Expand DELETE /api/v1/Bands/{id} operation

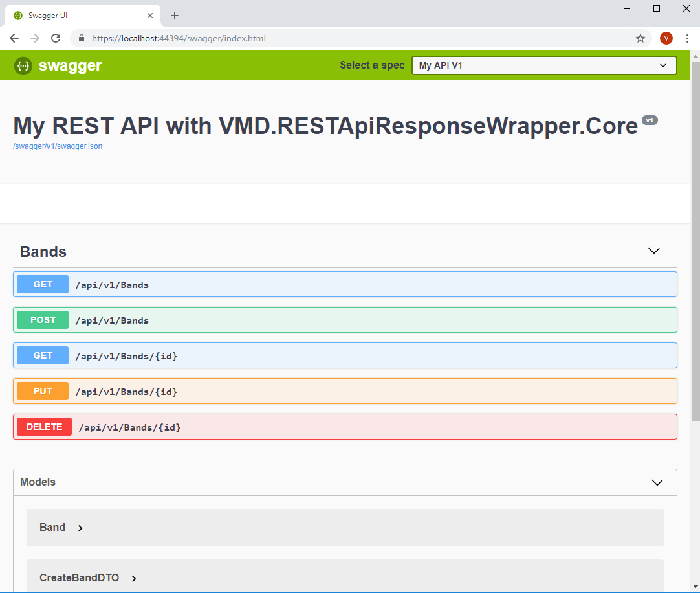(345, 427)
